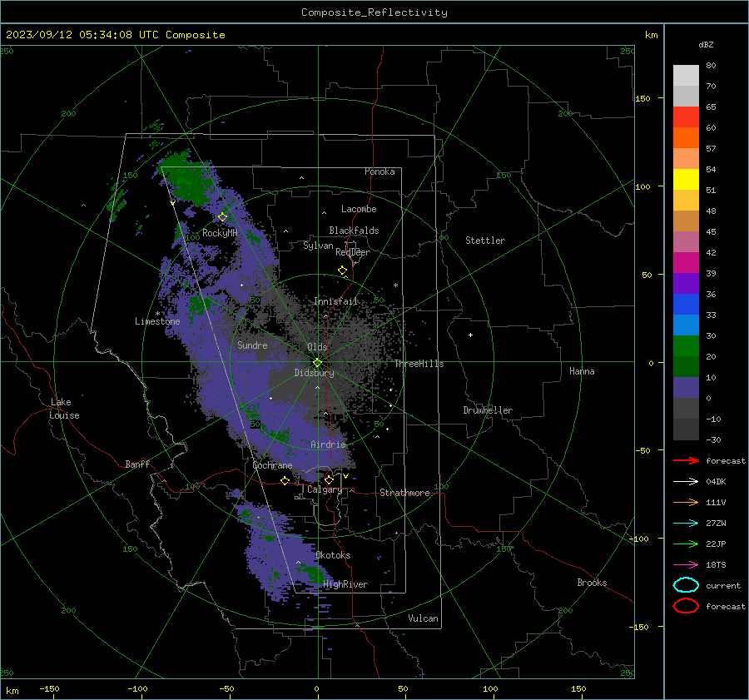Click the Hanna city label
This screenshot has width=749, height=700.
coord(582,371)
